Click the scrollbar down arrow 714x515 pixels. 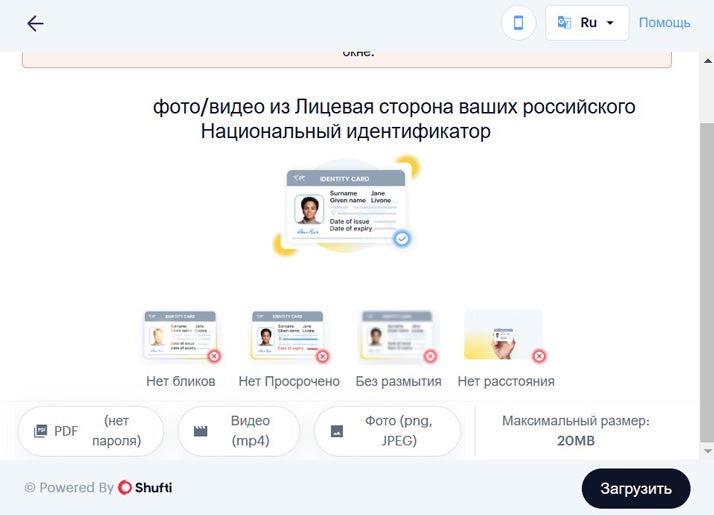point(708,451)
